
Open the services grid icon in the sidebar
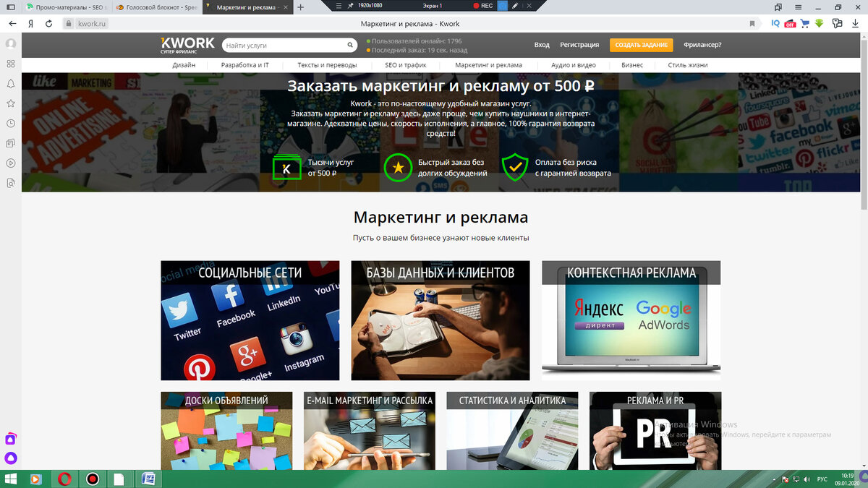[11, 64]
